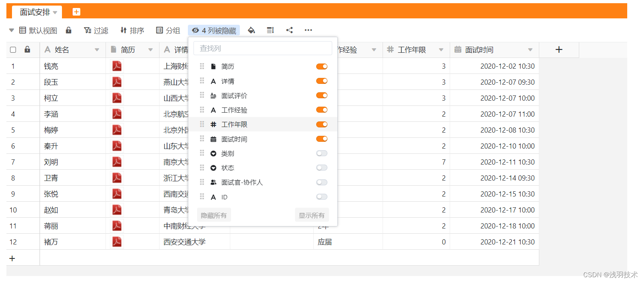Select the 工作年限 column header
This screenshot has width=644, height=282.
pyautogui.click(x=416, y=50)
